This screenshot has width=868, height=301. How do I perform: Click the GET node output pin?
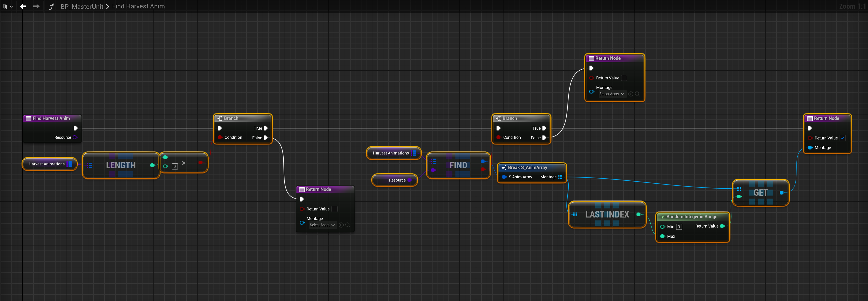click(782, 192)
